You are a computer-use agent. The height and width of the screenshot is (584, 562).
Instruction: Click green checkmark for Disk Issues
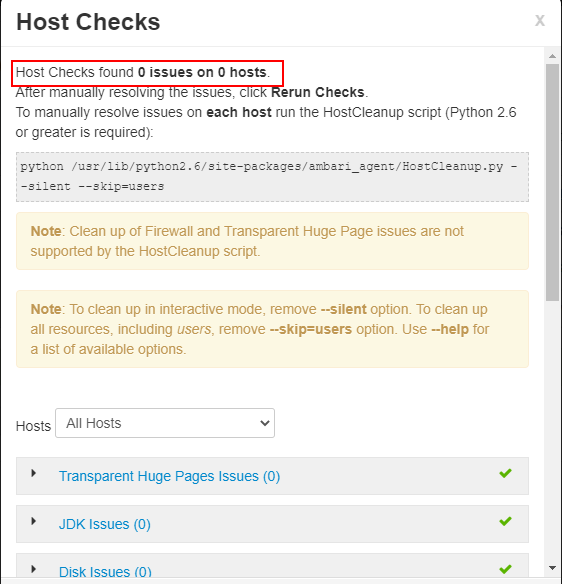pyautogui.click(x=505, y=569)
